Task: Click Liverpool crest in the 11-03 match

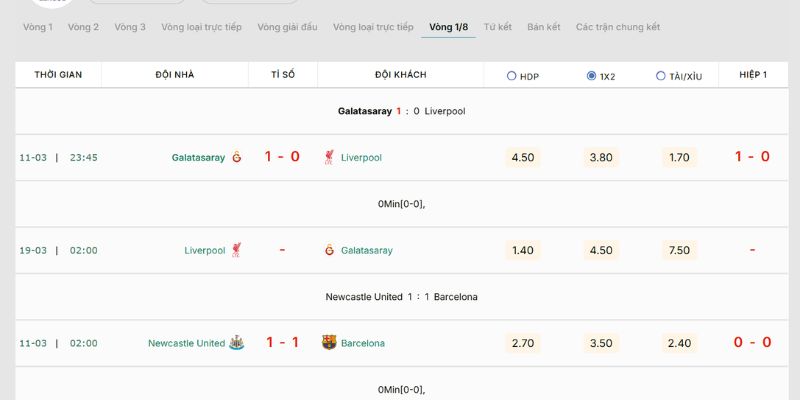Action: (x=329, y=157)
